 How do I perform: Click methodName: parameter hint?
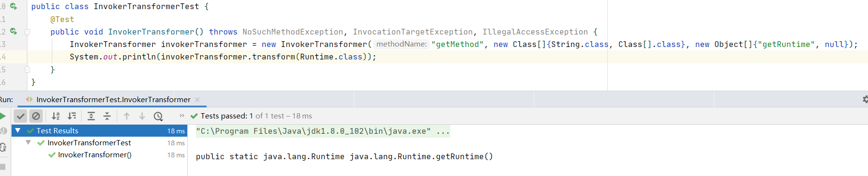[402, 44]
